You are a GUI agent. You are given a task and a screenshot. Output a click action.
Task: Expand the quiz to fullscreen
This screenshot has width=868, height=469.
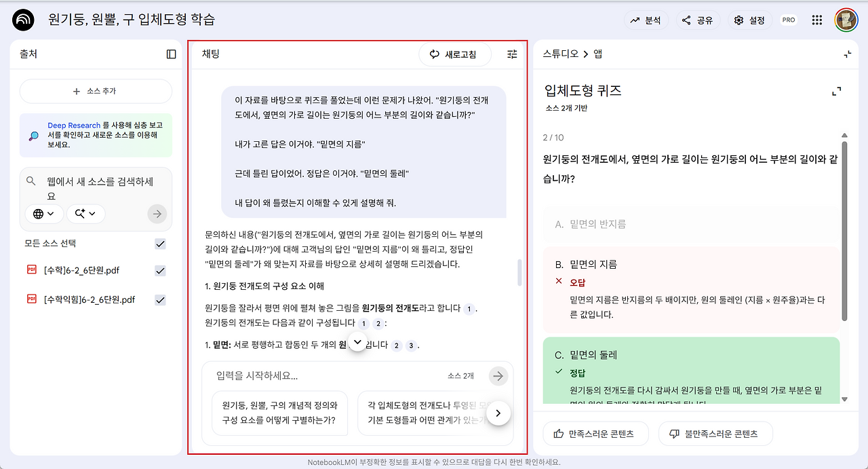click(x=837, y=91)
